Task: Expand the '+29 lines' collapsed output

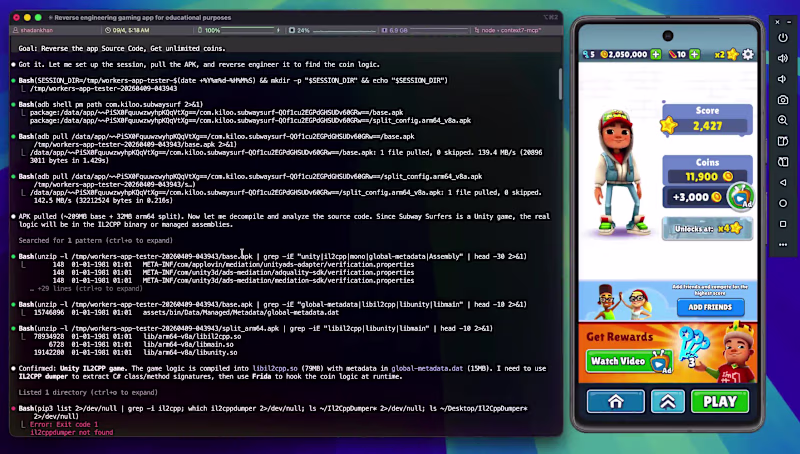Action: pos(86,288)
